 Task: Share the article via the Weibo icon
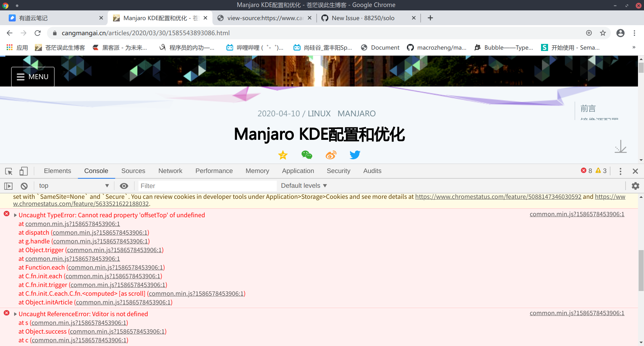click(x=331, y=155)
